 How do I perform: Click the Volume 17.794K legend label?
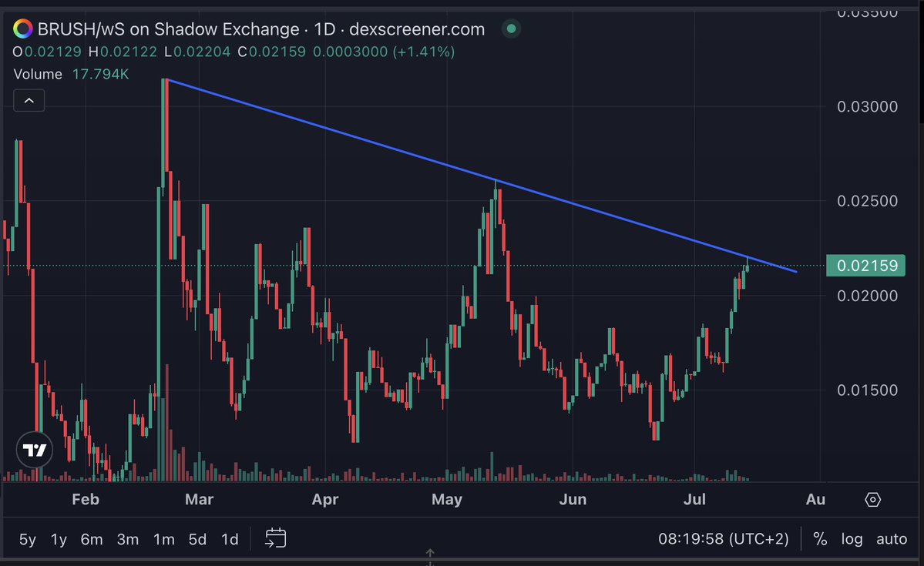71,74
